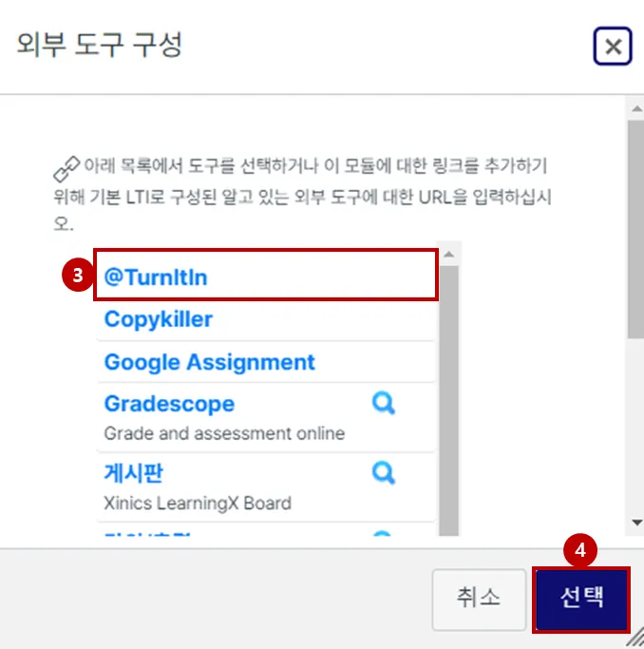Click the dialog resize handle corner
The width and height of the screenshot is (644, 649).
(x=635, y=638)
